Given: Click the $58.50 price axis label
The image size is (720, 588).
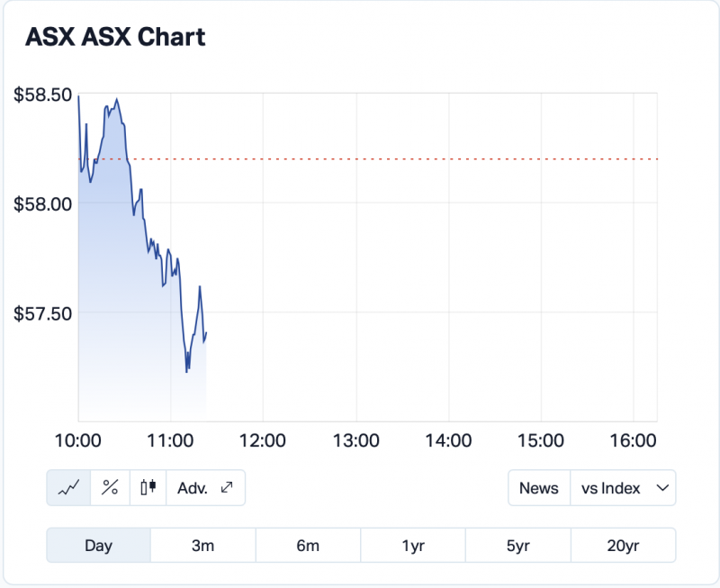Looking at the screenshot, I should click(x=43, y=94).
